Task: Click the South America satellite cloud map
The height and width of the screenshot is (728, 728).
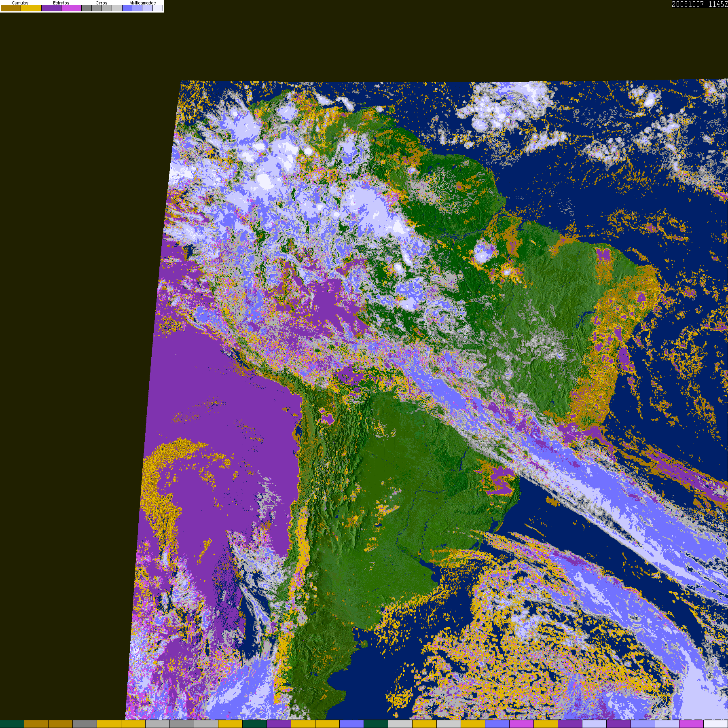Action: [x=427, y=400]
